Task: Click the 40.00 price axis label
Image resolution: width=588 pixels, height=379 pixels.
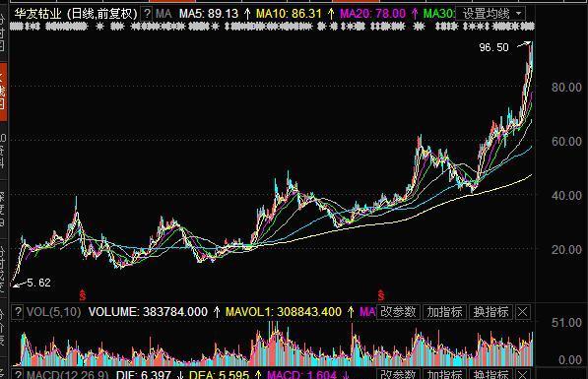Action: point(566,195)
